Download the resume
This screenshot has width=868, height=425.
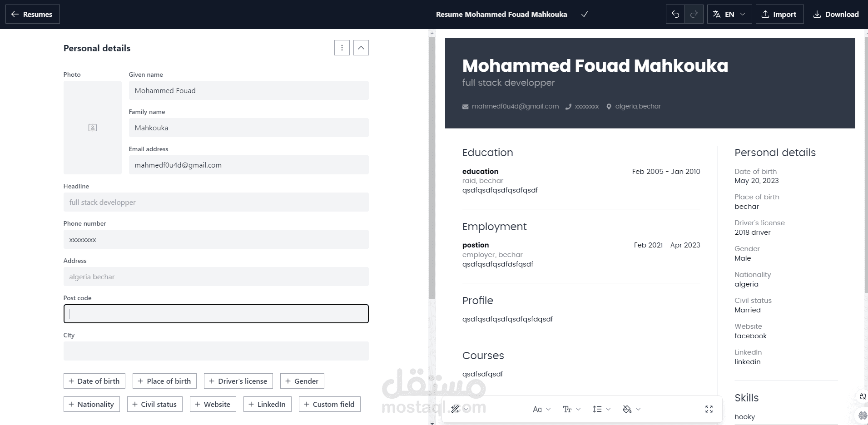tap(836, 14)
